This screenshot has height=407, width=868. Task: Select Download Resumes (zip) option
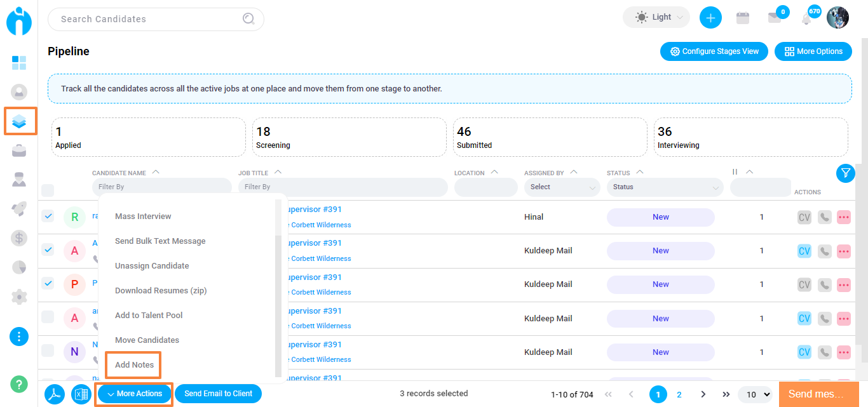coord(161,291)
